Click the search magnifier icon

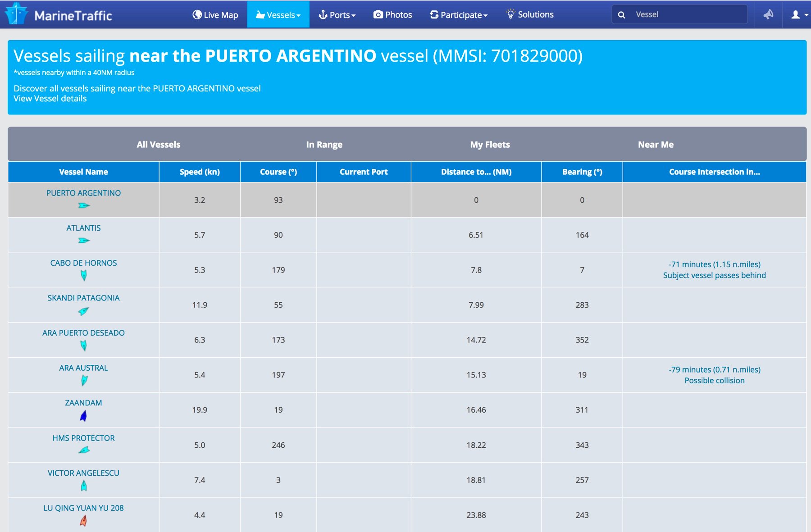point(621,15)
